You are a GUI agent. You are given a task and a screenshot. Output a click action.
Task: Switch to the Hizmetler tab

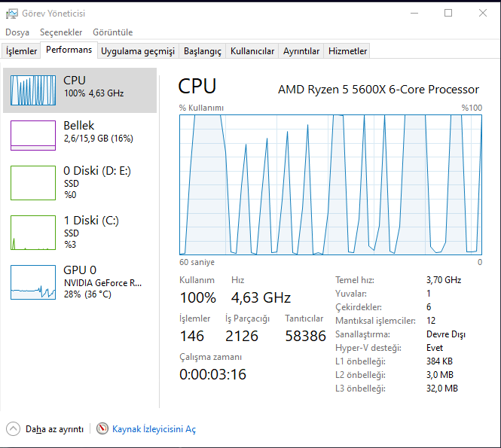[348, 51]
